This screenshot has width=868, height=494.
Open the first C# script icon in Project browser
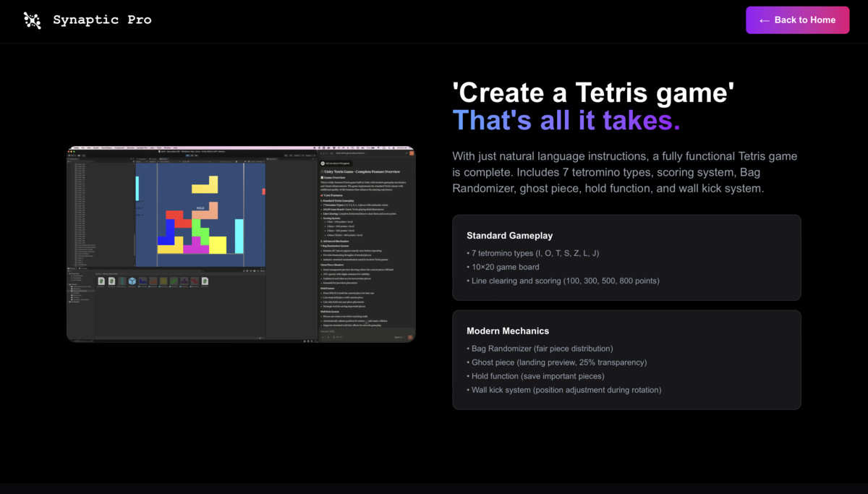pos(101,281)
